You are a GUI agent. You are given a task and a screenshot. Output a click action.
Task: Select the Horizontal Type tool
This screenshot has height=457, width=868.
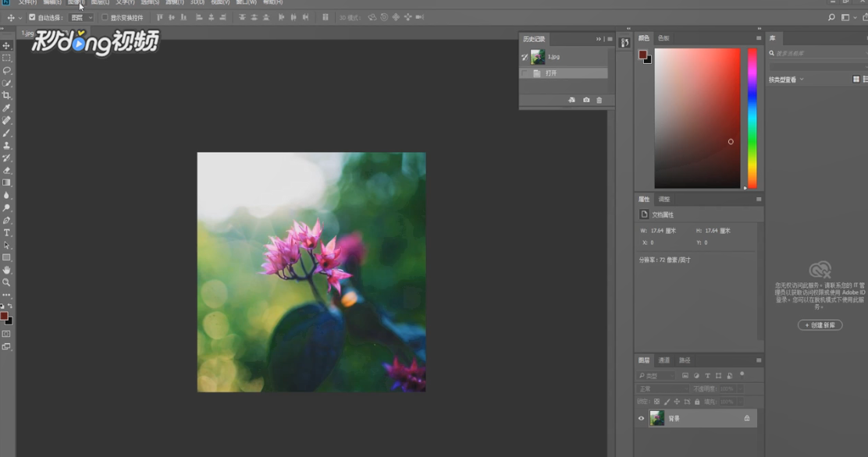[x=7, y=233]
